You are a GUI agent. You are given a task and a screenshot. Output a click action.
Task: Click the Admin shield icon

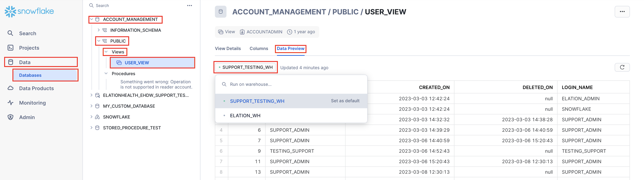(x=10, y=117)
